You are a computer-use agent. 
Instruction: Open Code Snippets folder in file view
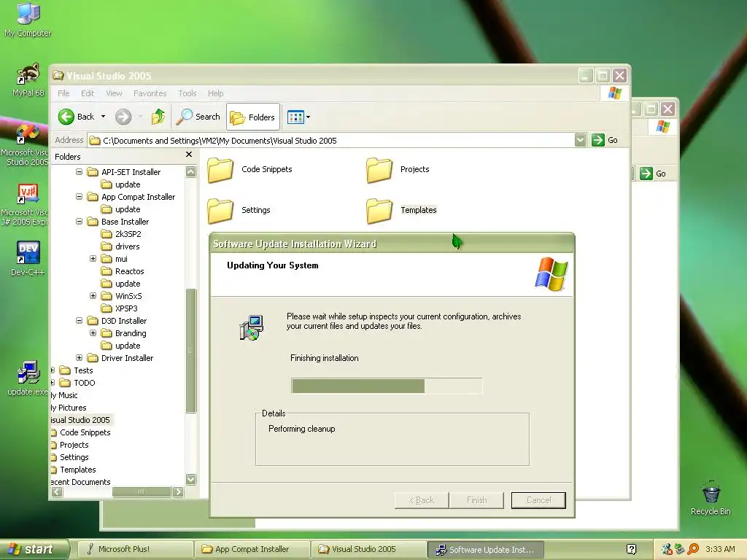(x=250, y=169)
